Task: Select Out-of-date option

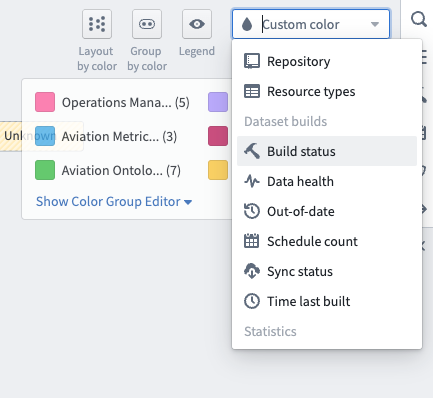Action: (x=327, y=211)
